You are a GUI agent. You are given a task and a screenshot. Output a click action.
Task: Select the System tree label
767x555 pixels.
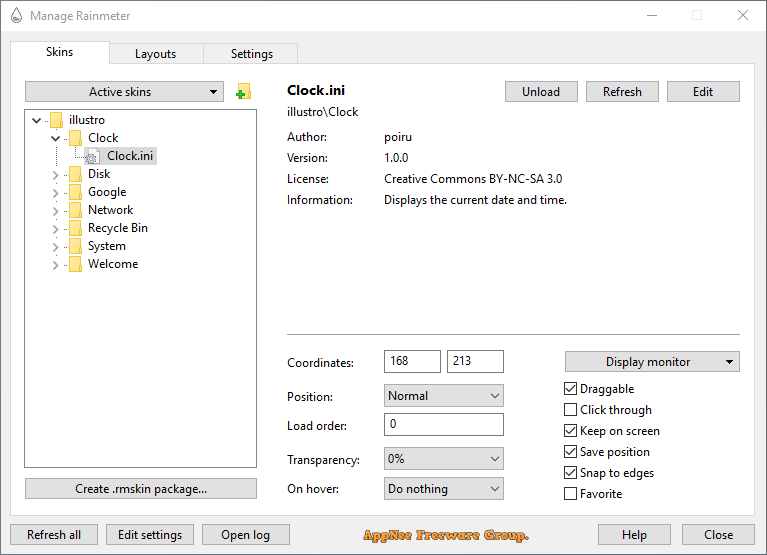107,246
